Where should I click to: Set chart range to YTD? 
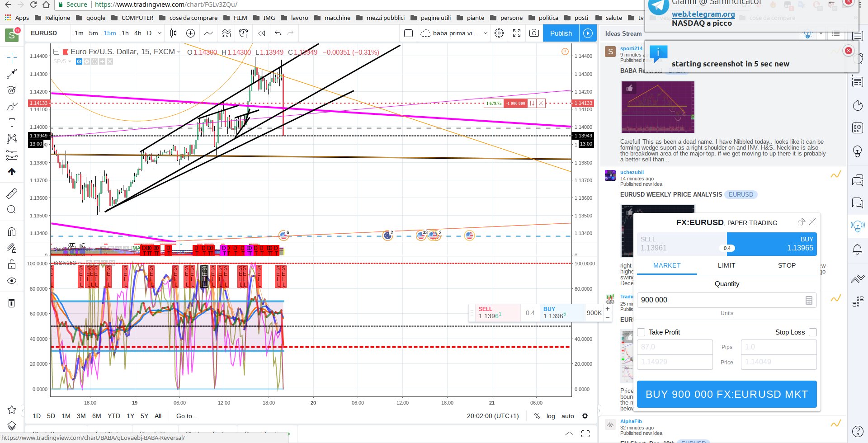tap(114, 416)
